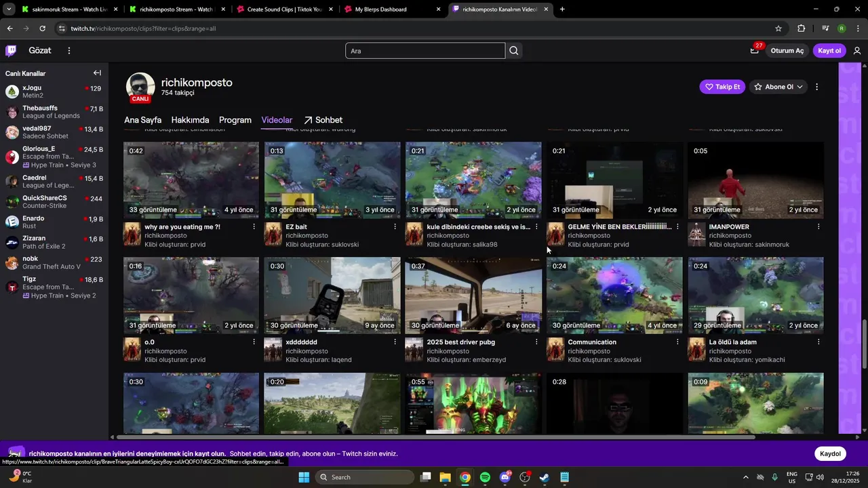Click the vertical page scrollbar thumb

pyautogui.click(x=865, y=344)
